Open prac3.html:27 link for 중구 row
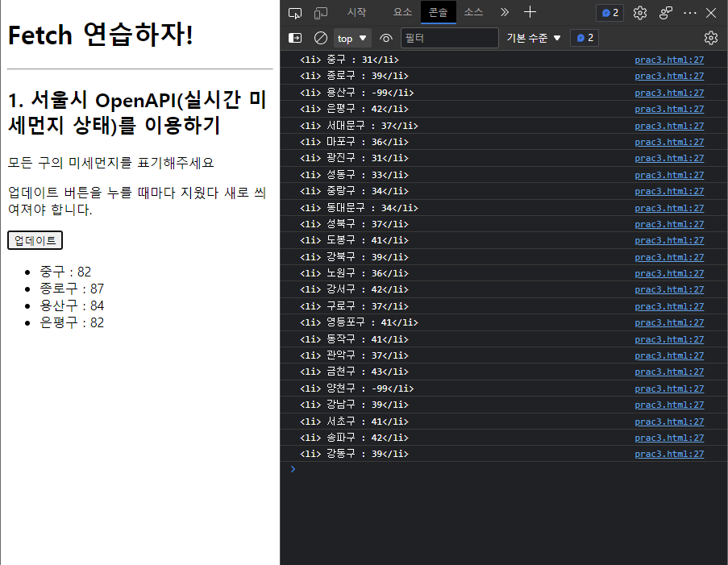Viewport: 728px width, 565px height. pyautogui.click(x=669, y=60)
